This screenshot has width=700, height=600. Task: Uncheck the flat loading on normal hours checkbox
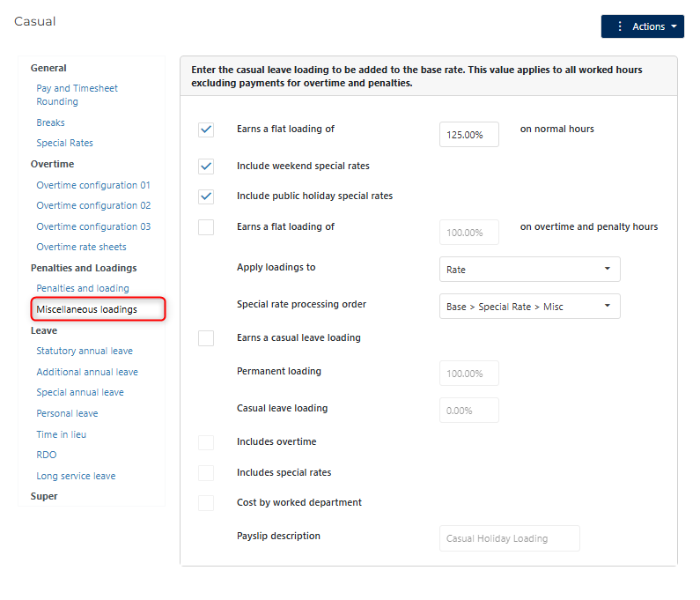click(x=206, y=130)
